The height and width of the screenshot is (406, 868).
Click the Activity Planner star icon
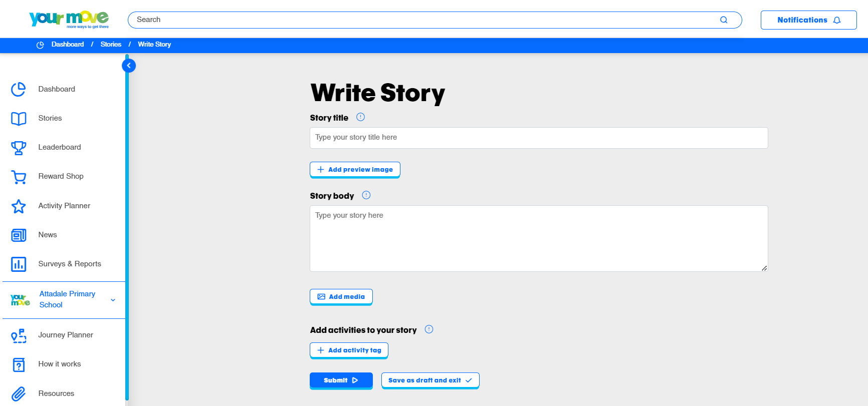tap(19, 206)
